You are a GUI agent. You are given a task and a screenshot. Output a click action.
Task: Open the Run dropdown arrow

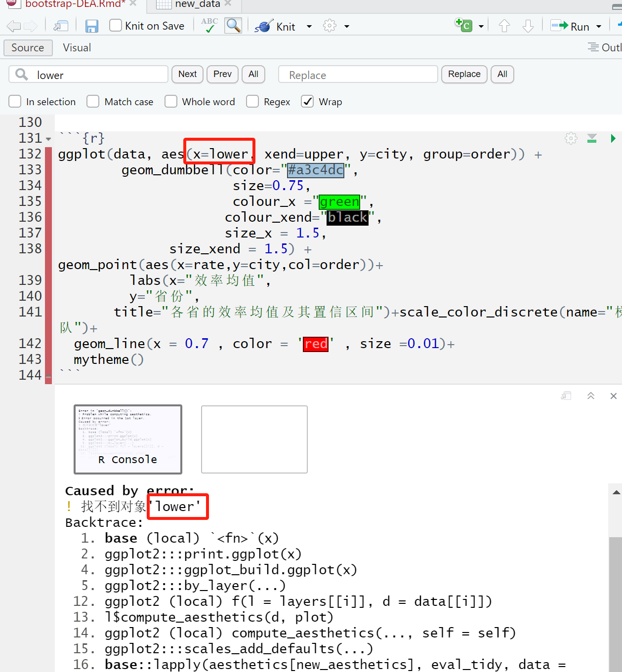[599, 26]
